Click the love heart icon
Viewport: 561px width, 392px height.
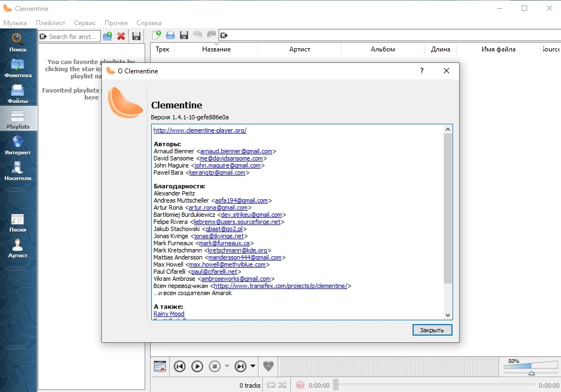[268, 366]
